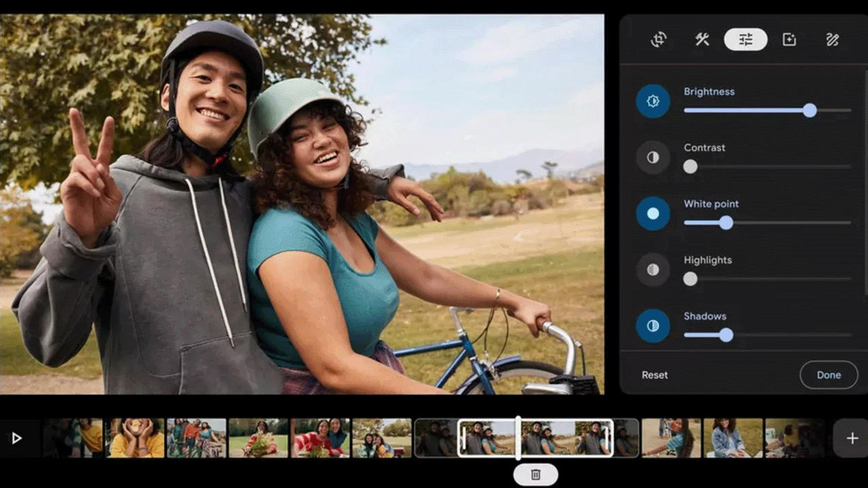
Task: Click the Highlights label text
Action: [708, 260]
